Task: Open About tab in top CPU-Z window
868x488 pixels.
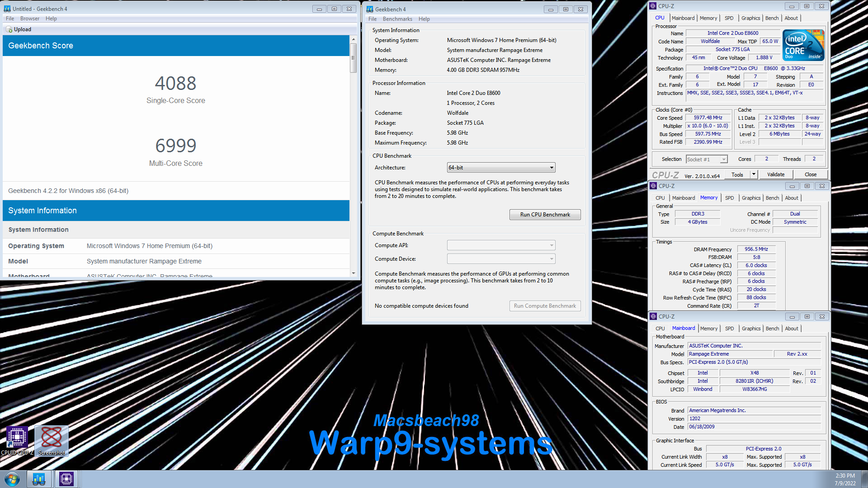Action: 791,18
